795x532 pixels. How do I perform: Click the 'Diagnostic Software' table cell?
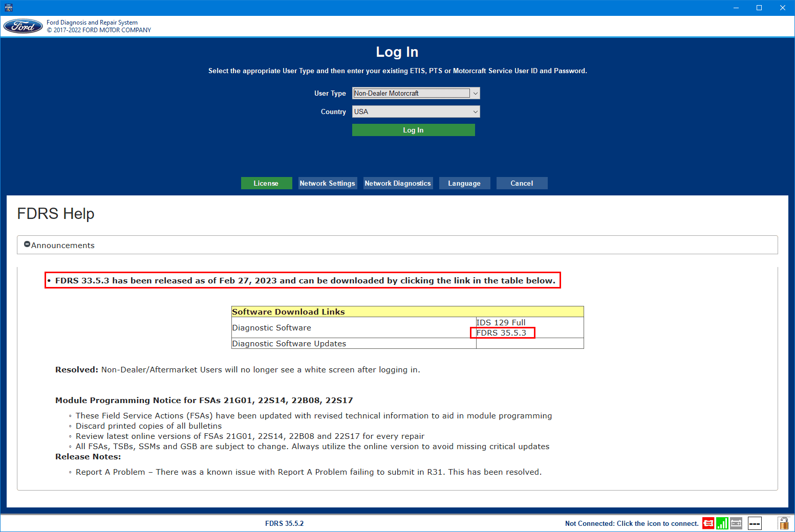(x=354, y=327)
